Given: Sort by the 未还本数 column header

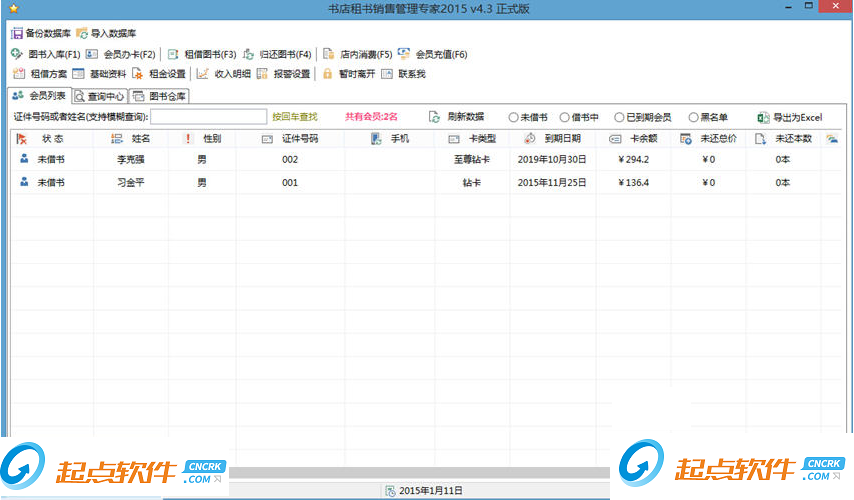Looking at the screenshot, I should 783,139.
